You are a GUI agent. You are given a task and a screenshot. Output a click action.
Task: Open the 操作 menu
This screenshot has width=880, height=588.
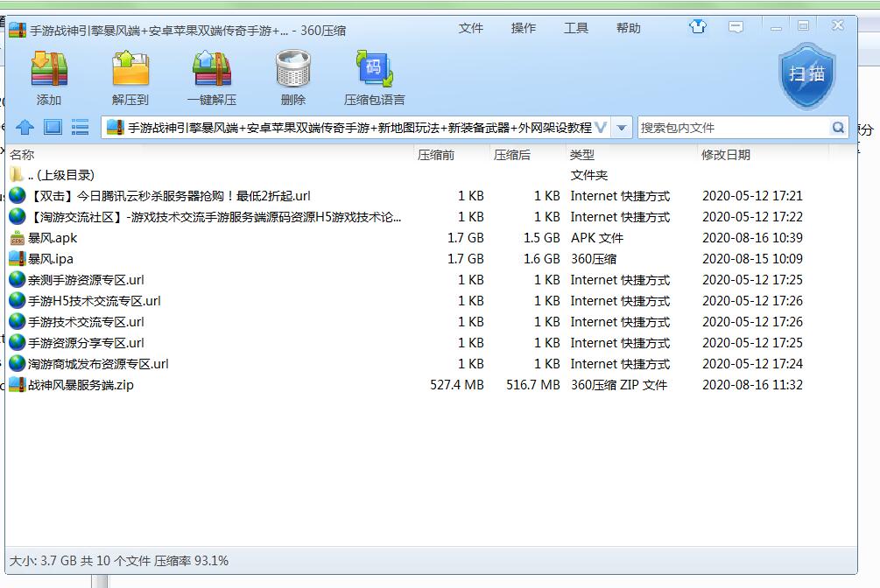tap(524, 28)
